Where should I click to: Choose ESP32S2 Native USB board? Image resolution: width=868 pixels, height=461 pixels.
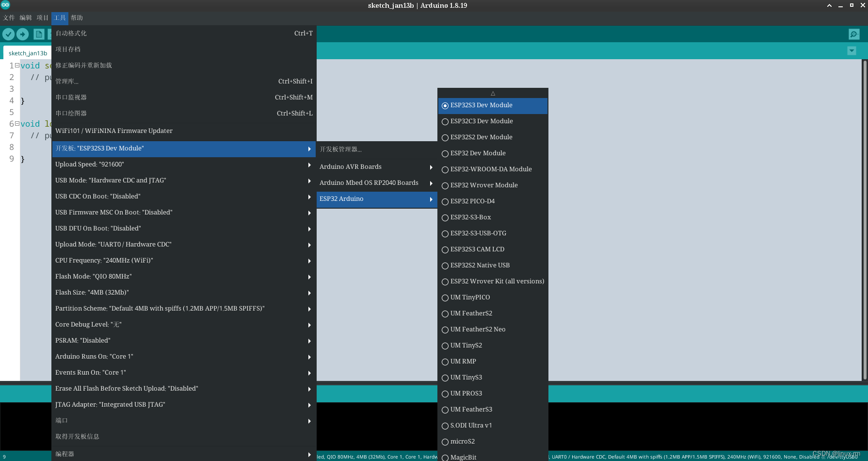click(x=493, y=265)
